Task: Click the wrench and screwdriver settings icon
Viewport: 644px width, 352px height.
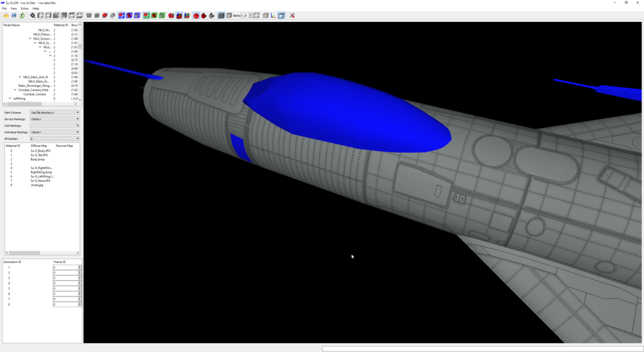Action: pos(292,15)
